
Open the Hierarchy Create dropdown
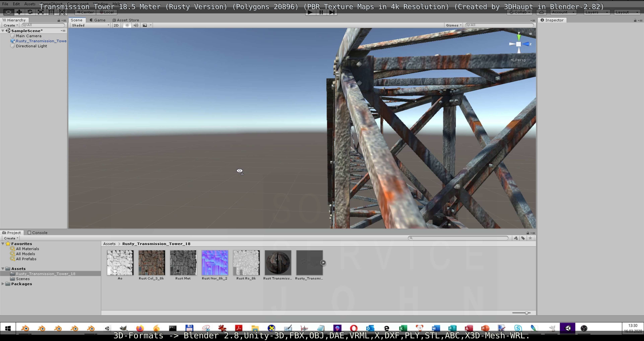(11, 25)
